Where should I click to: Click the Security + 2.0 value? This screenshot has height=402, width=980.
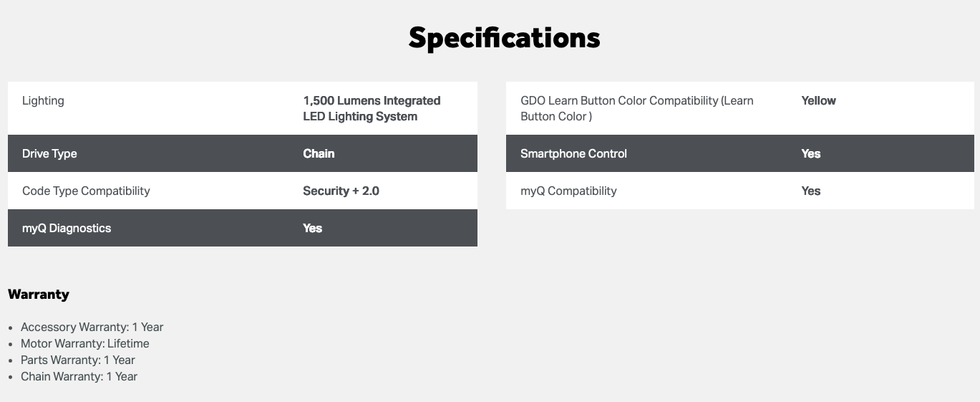341,191
